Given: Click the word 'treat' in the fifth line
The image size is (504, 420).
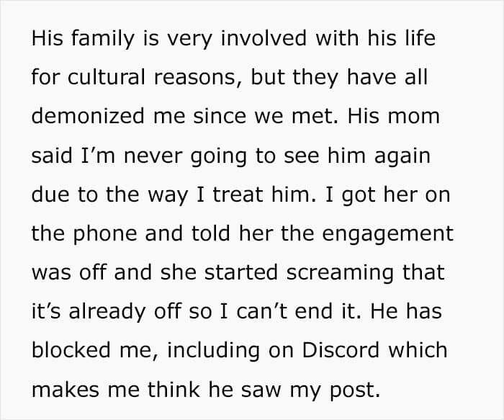Looking at the screenshot, I should coord(238,194).
